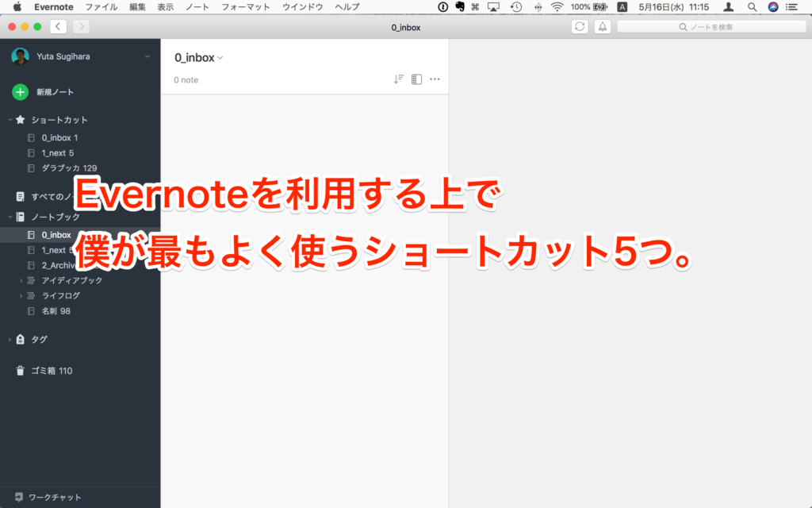
Task: Change the note list view layout
Action: pyautogui.click(x=416, y=79)
